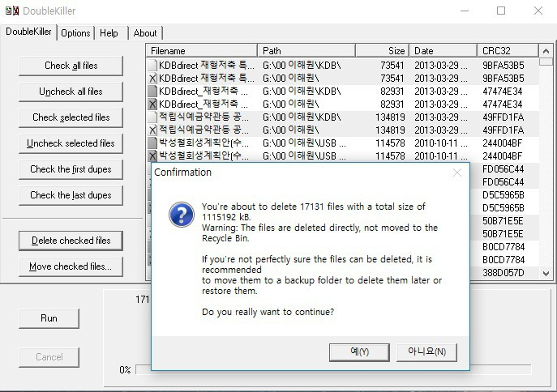Click the Check all files button
This screenshot has height=392, width=557.
coord(71,66)
